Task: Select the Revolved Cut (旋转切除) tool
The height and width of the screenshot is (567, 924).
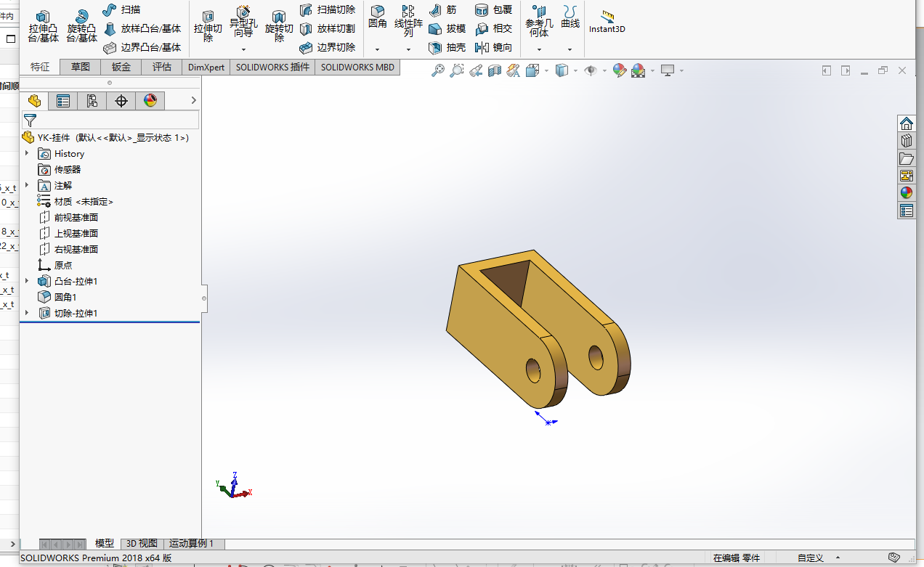Action: 279,27
